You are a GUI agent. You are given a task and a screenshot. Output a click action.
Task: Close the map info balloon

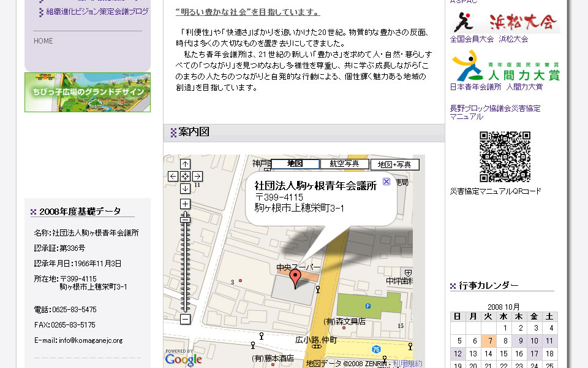pos(386,182)
